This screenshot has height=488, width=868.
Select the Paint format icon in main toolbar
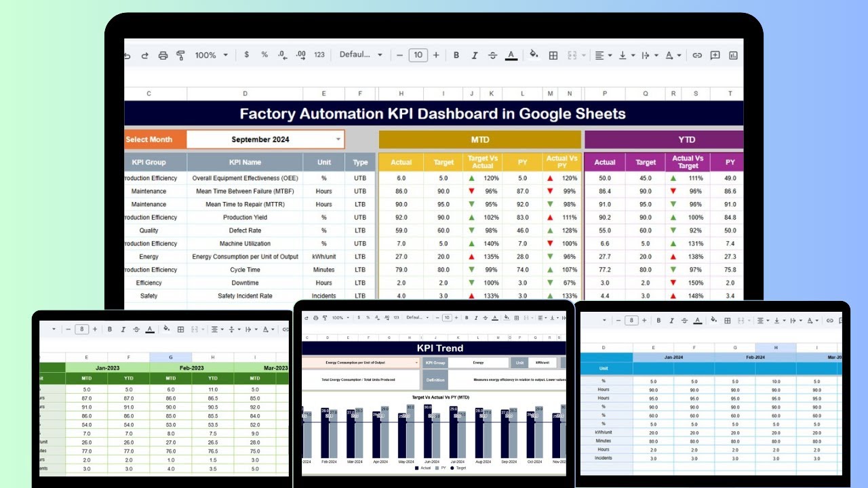coord(180,56)
